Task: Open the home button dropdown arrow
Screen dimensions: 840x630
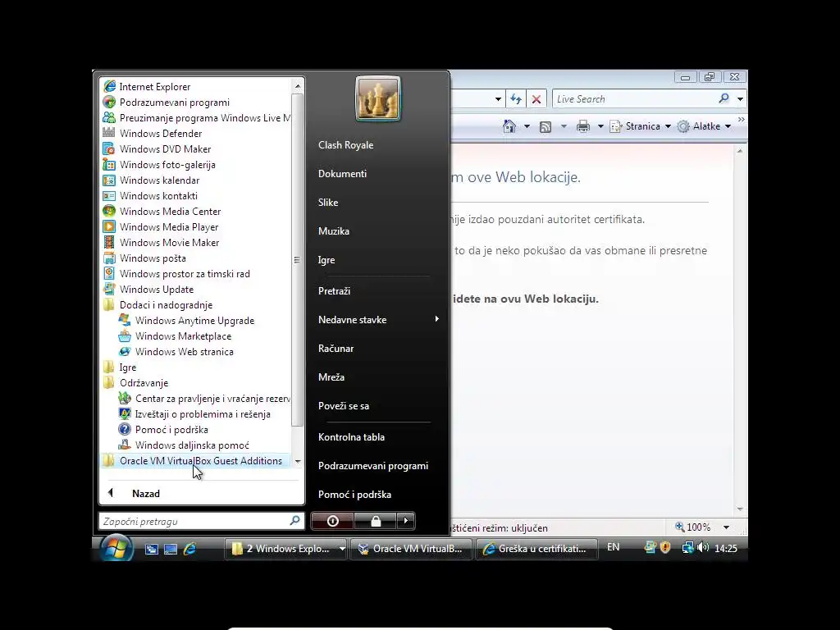Action: point(527,126)
